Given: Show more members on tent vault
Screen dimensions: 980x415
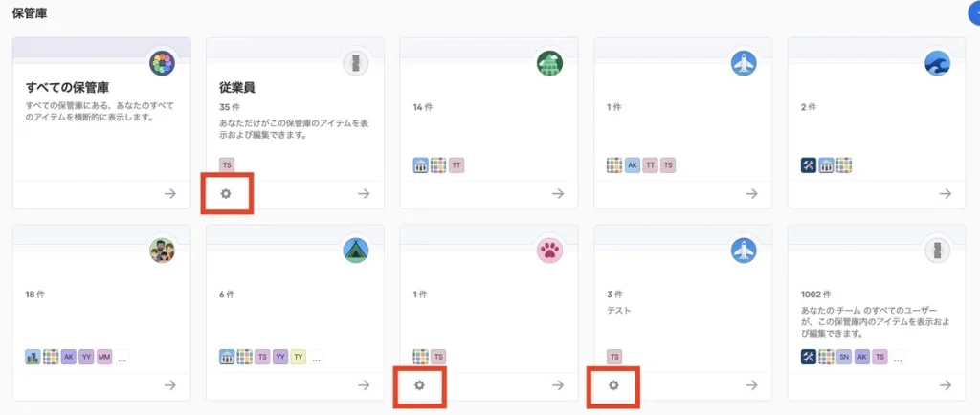Looking at the screenshot, I should click(316, 357).
